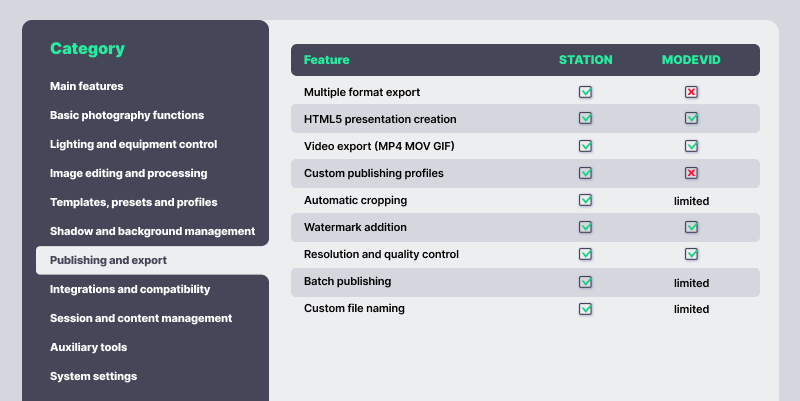This screenshot has height=401, width=800.
Task: Select the Auxiliary tools category
Action: coord(88,347)
